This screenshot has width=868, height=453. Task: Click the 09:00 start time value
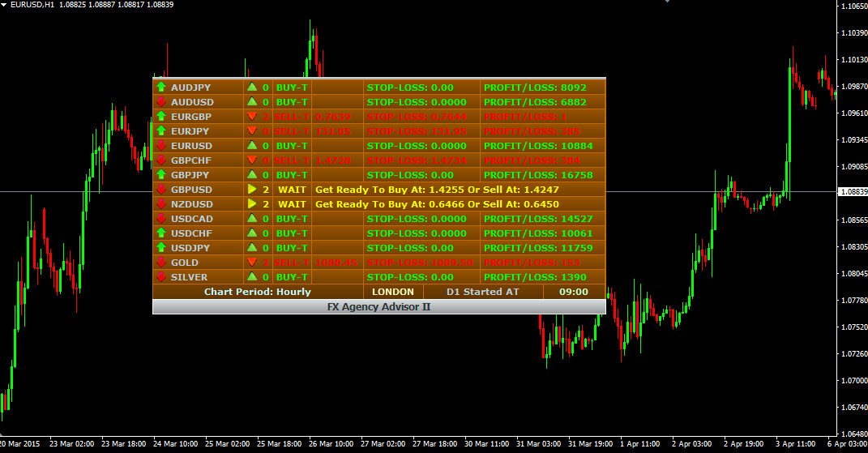click(x=574, y=292)
